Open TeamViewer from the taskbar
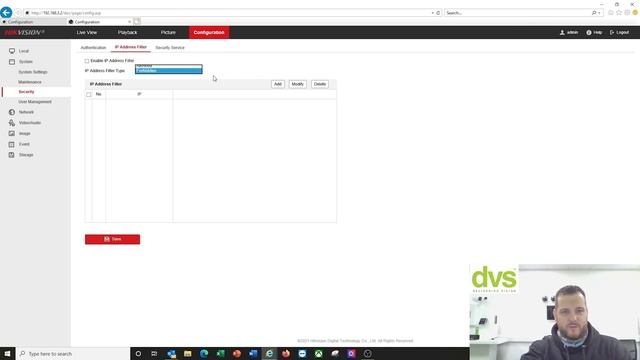This screenshot has height=360, width=640. click(x=302, y=353)
